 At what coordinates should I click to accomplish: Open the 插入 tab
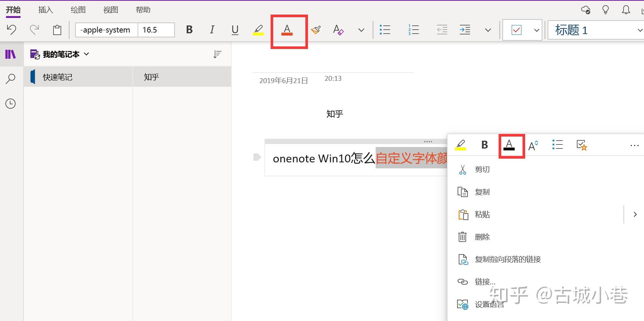tap(46, 10)
